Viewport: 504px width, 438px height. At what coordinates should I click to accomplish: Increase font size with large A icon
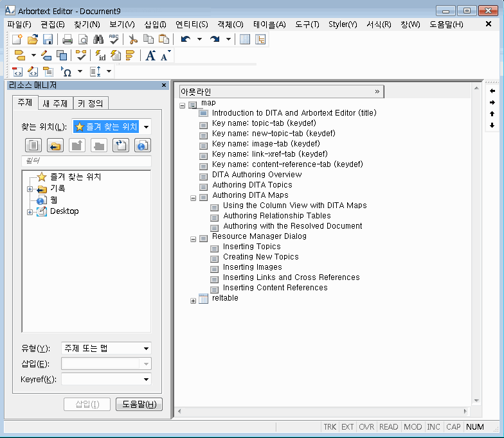pos(150,55)
